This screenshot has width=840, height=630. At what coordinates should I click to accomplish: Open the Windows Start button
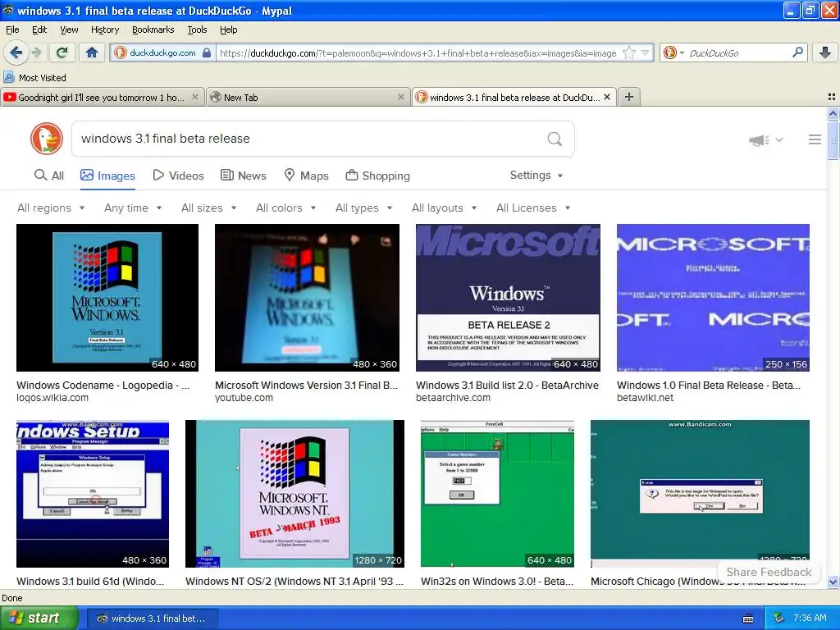coord(39,619)
